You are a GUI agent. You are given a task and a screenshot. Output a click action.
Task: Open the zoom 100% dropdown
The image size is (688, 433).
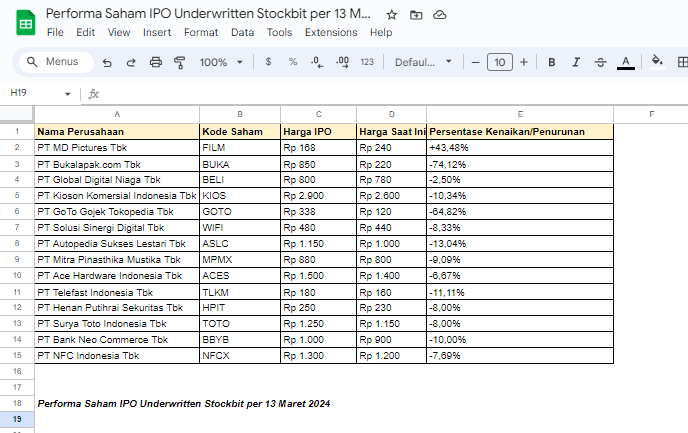[x=220, y=62]
